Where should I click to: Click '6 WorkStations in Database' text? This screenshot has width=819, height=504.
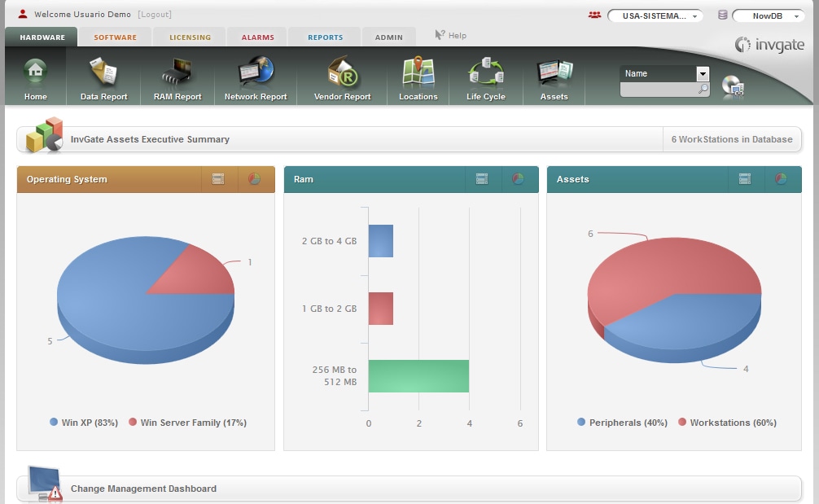[732, 139]
